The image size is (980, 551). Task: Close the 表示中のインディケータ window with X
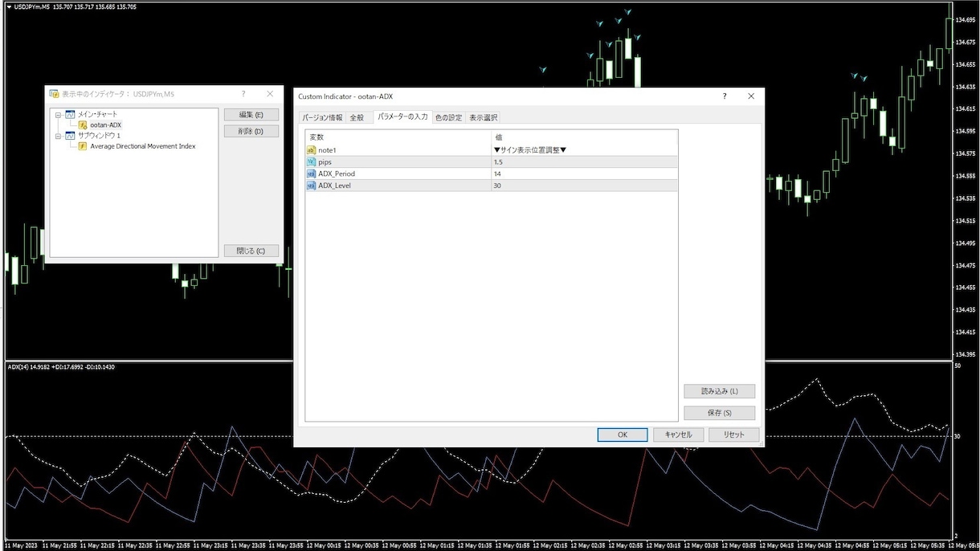[270, 94]
